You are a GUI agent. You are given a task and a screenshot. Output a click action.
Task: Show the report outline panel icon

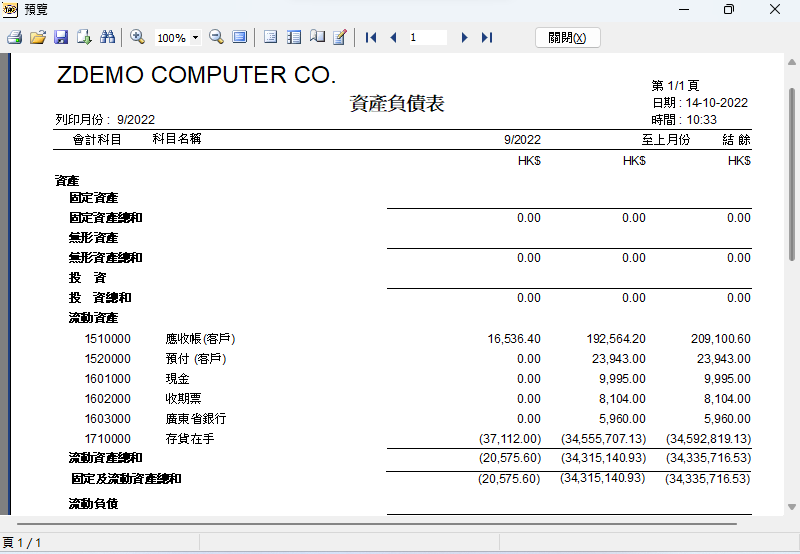pyautogui.click(x=270, y=37)
